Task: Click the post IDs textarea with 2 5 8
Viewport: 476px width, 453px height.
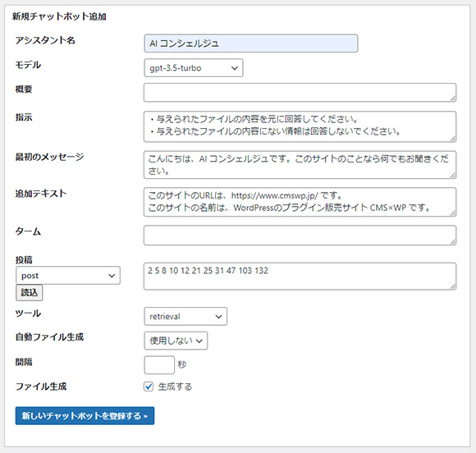Action: pos(300,276)
